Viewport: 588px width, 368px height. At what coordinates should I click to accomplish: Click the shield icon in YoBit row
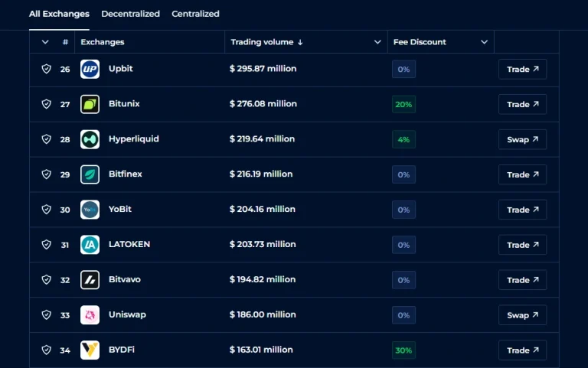coord(47,210)
